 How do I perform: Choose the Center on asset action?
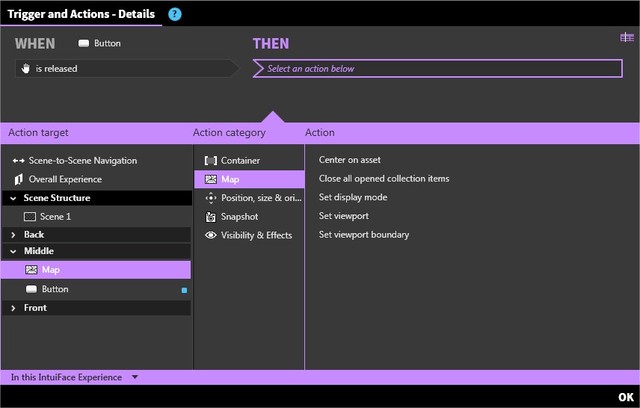click(349, 160)
